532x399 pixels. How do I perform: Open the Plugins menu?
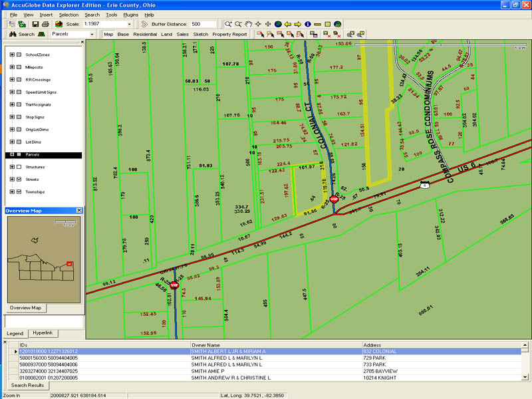click(x=130, y=15)
